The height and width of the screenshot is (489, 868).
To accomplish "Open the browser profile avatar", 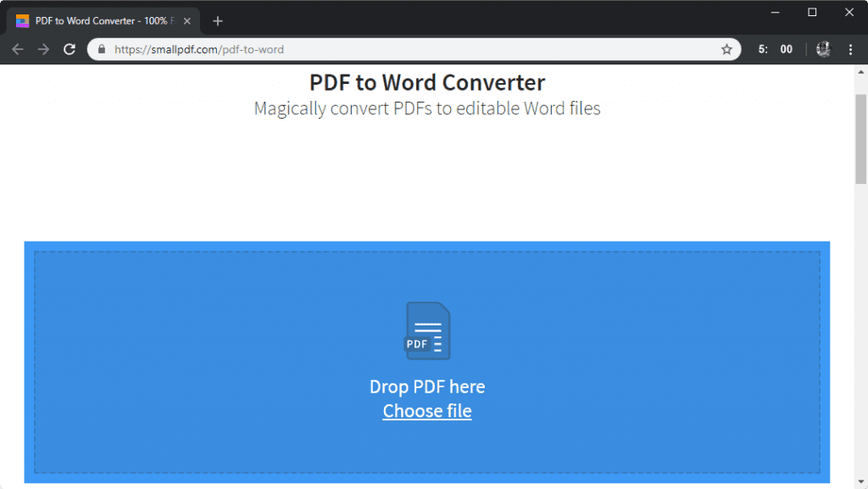I will point(823,49).
